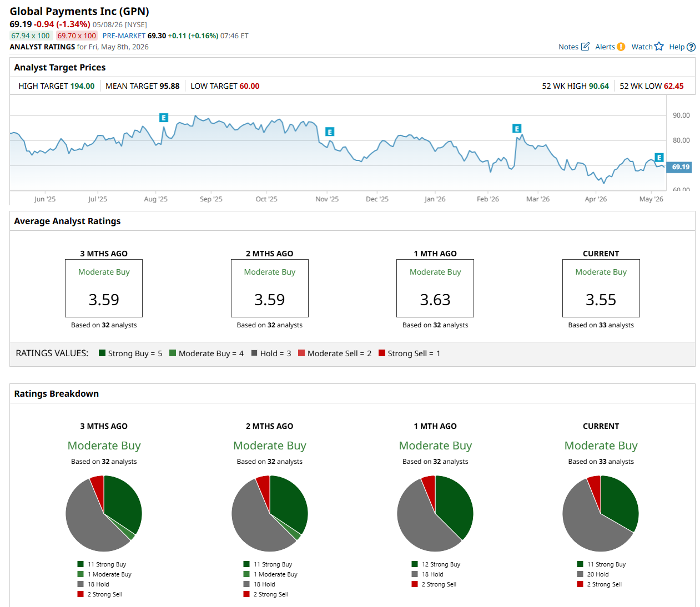Click the 3 Mths Ago ratings pie chart
Viewport: 700px width, 607px height.
[x=104, y=514]
